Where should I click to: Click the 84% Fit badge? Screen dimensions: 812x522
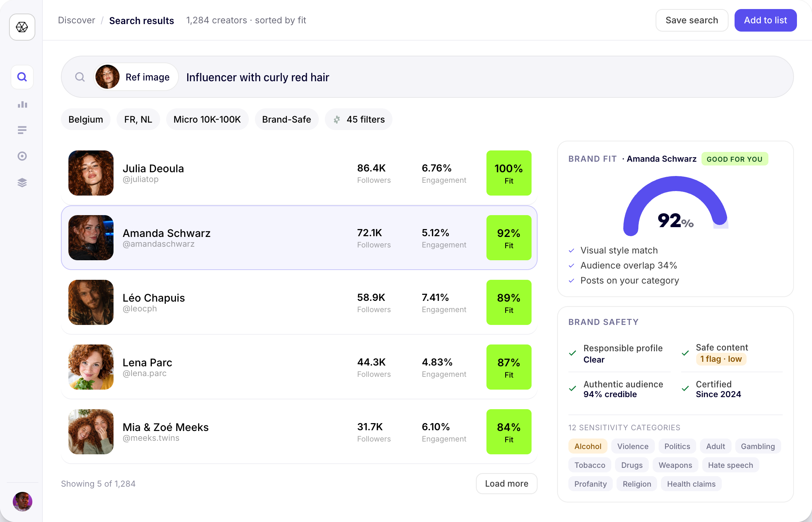pos(509,432)
